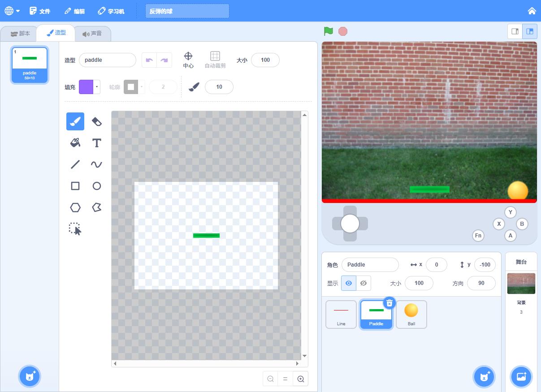
Task: Open the 文件 menu
Action: pos(40,11)
